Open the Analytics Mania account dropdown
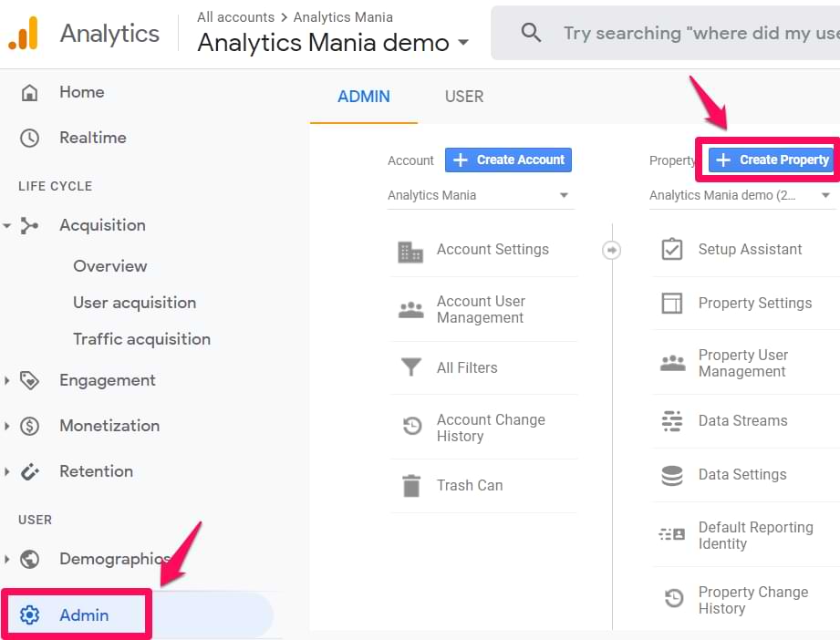The image size is (840, 640). tap(481, 195)
